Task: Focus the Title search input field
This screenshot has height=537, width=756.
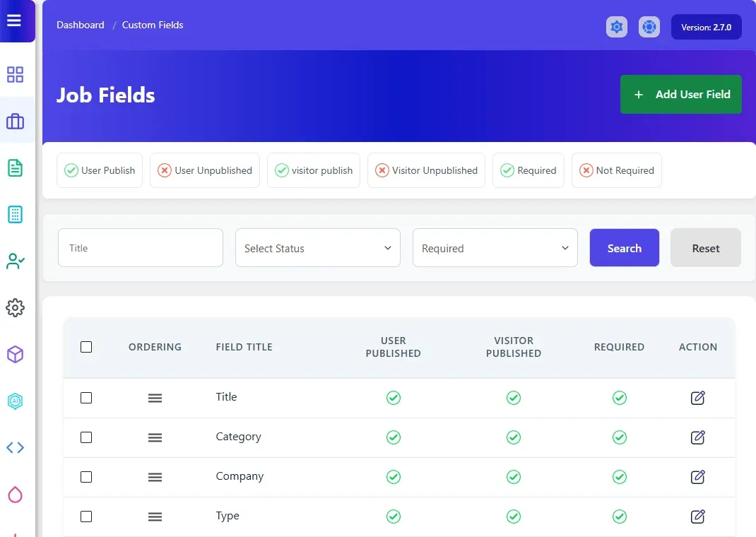Action: click(141, 248)
